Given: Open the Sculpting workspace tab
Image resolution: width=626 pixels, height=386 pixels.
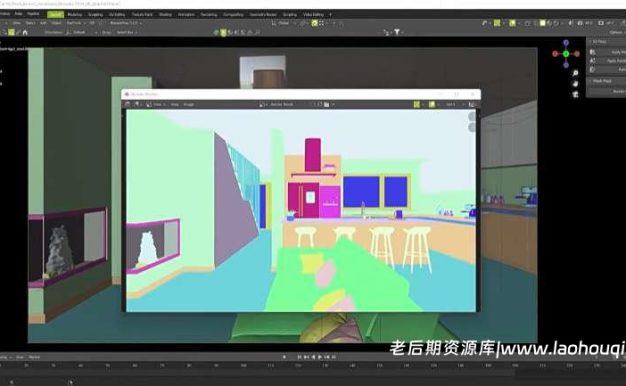Looking at the screenshot, I should coord(95,15).
